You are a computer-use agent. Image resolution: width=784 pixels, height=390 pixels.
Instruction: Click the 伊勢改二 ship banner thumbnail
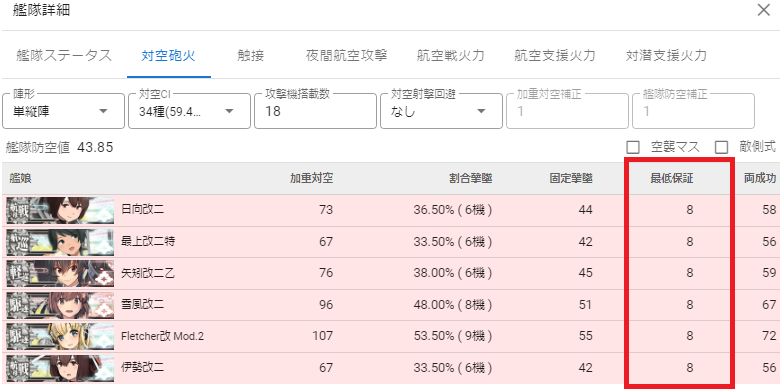click(x=60, y=368)
